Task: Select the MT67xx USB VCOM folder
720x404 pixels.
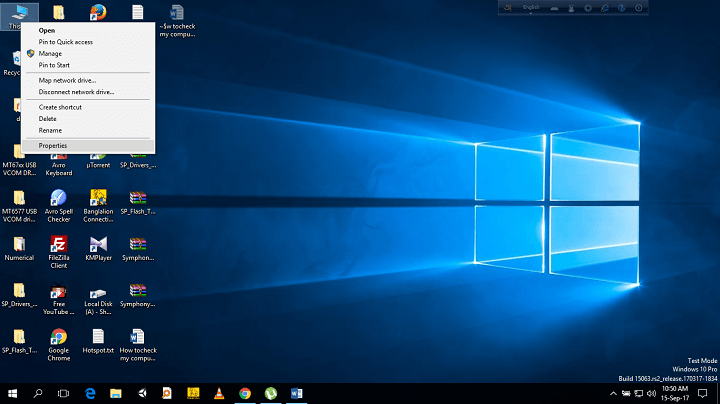Action: coord(19,163)
